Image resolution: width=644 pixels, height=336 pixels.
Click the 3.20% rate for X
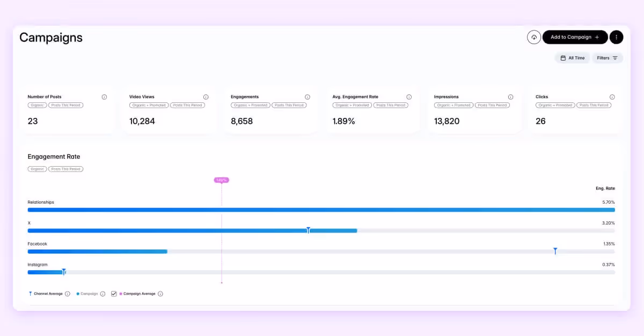[x=609, y=223]
